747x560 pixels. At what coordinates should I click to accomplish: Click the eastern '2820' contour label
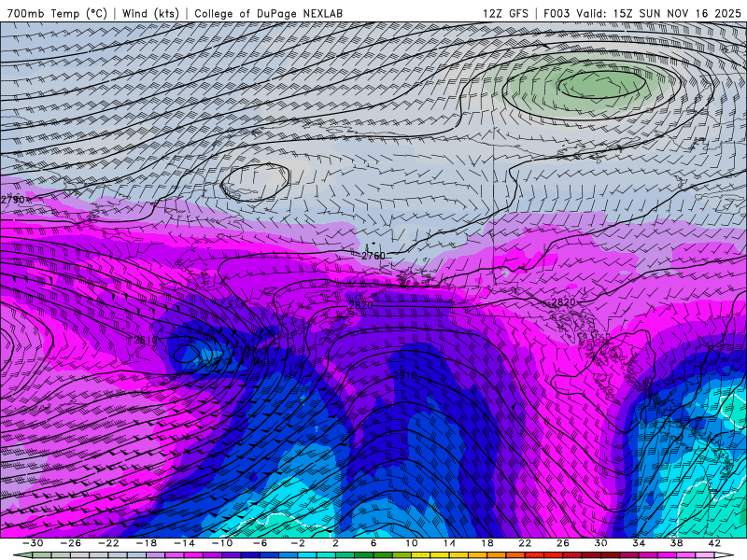564,302
